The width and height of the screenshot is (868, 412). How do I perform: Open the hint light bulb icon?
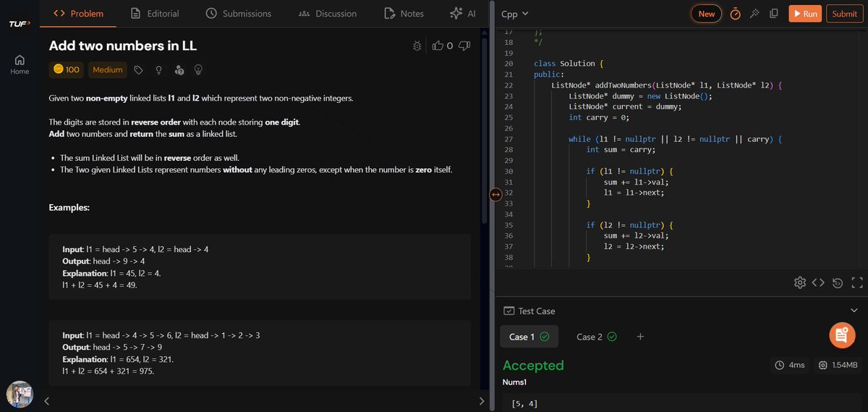(x=158, y=70)
